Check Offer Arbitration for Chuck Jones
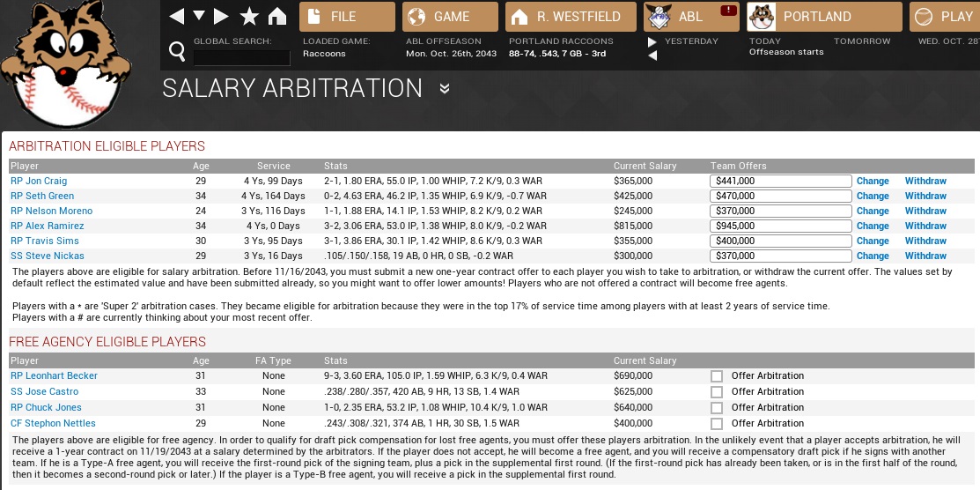Viewport: 980px width, 490px height. 717,407
